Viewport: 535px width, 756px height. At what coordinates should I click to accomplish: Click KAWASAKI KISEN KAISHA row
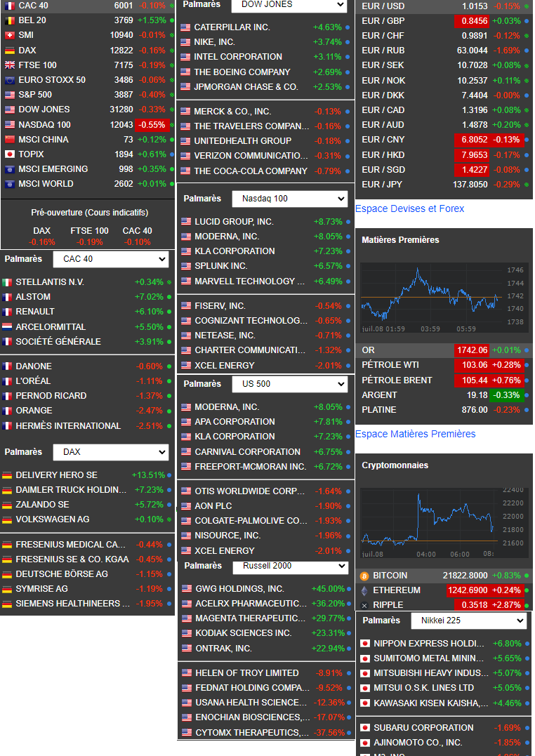click(444, 703)
